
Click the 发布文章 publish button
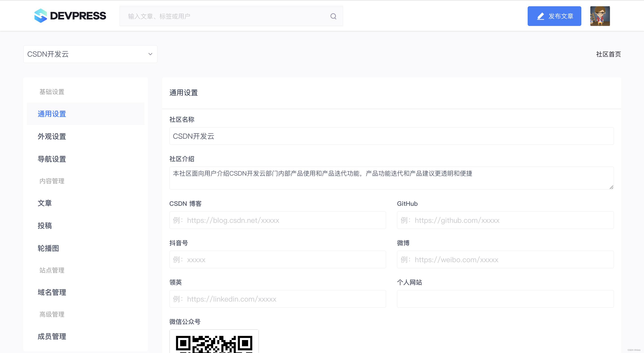coord(554,16)
